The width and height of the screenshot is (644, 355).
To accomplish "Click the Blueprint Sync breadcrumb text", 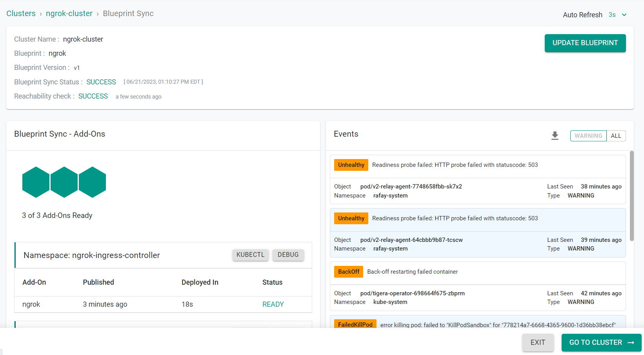I will 128,13.
